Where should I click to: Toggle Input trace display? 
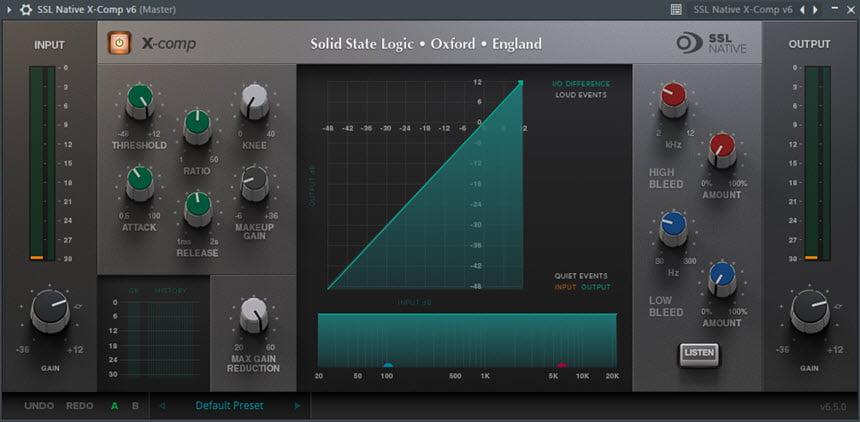point(565,287)
